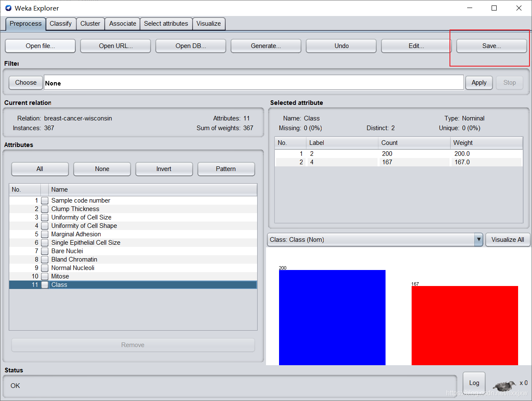Click the Visualize All button

[x=508, y=240]
